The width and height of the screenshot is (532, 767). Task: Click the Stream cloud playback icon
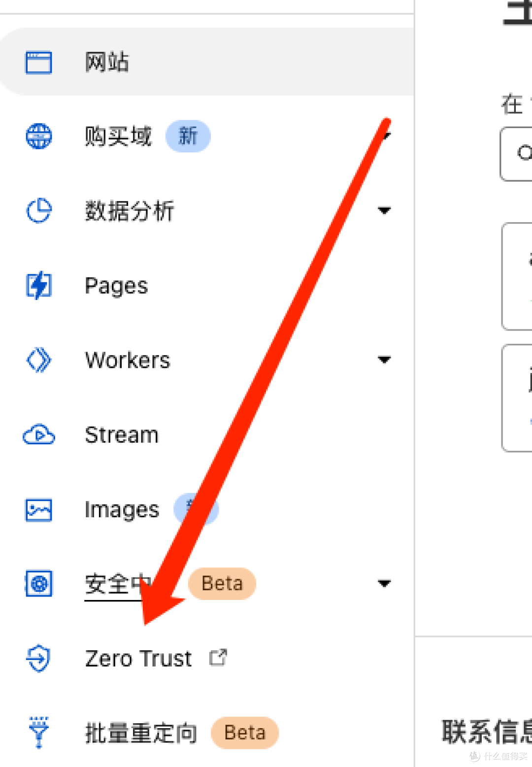tap(38, 435)
